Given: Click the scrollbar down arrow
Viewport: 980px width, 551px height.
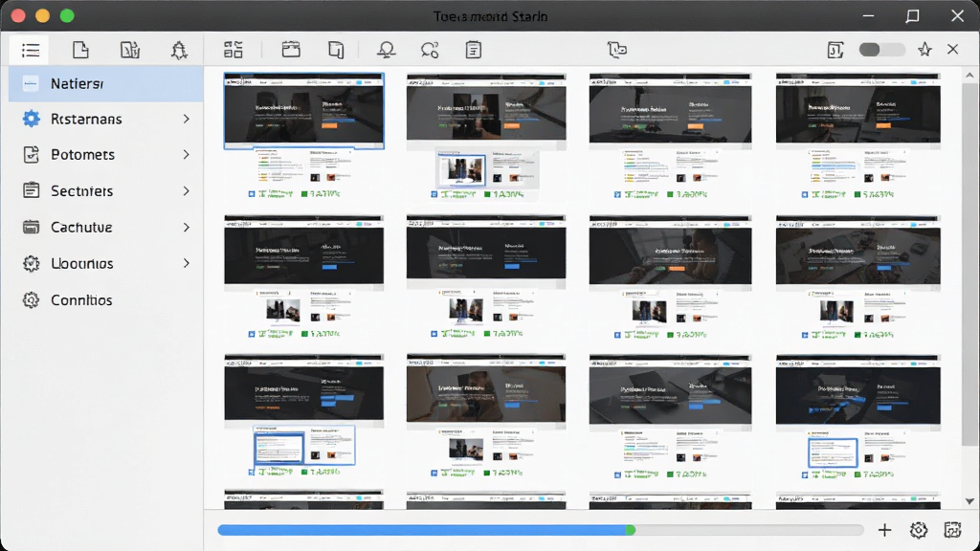Looking at the screenshot, I should 969,501.
